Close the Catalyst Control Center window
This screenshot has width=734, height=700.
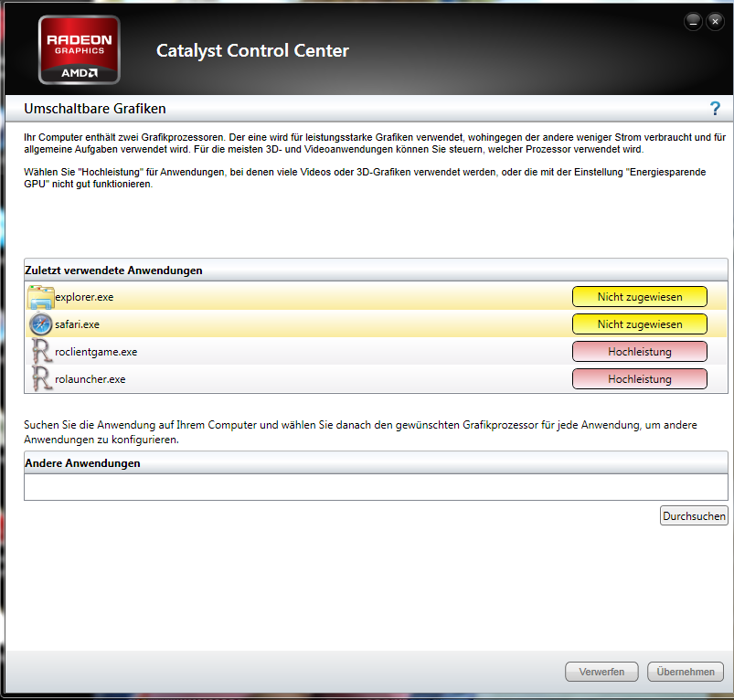click(715, 21)
